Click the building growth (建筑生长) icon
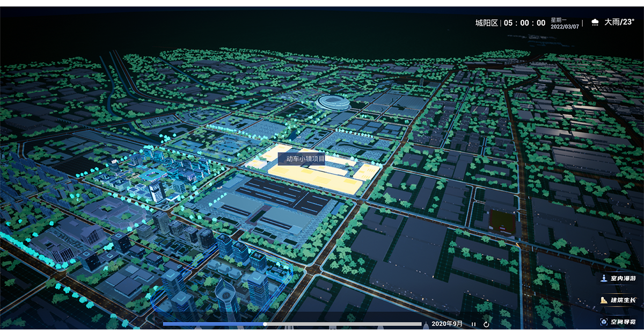 tap(604, 300)
